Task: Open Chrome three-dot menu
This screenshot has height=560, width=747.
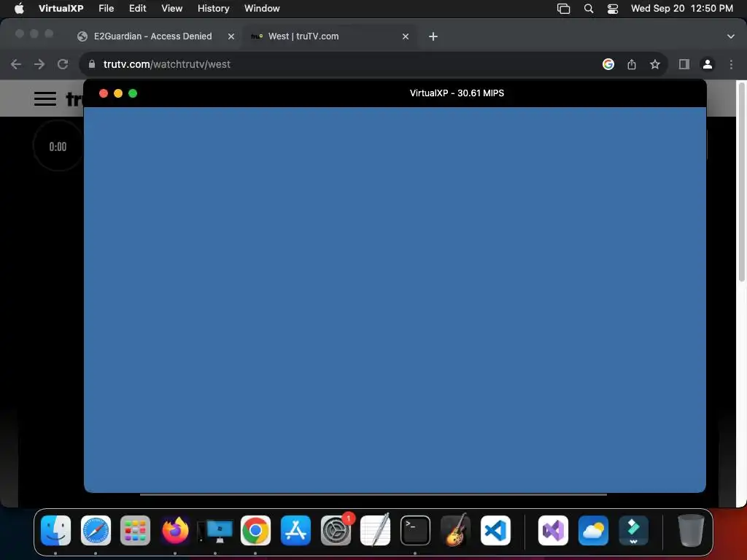Action: 731,64
